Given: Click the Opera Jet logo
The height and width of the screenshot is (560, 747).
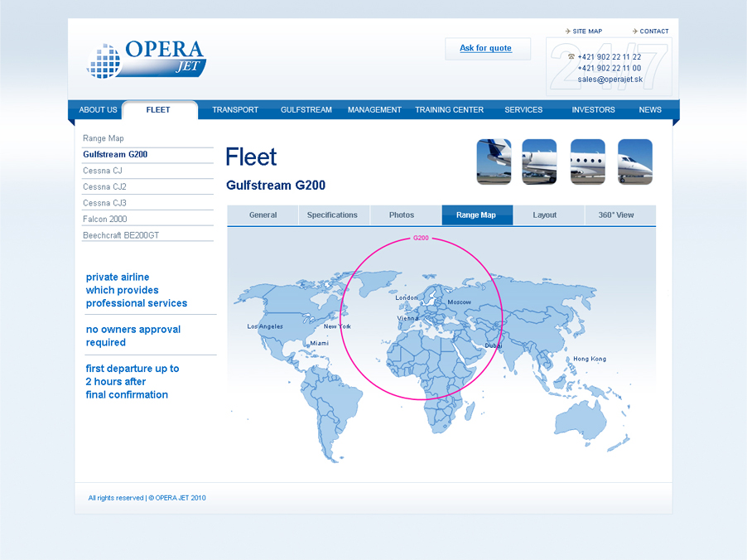Looking at the screenshot, I should pyautogui.click(x=147, y=60).
